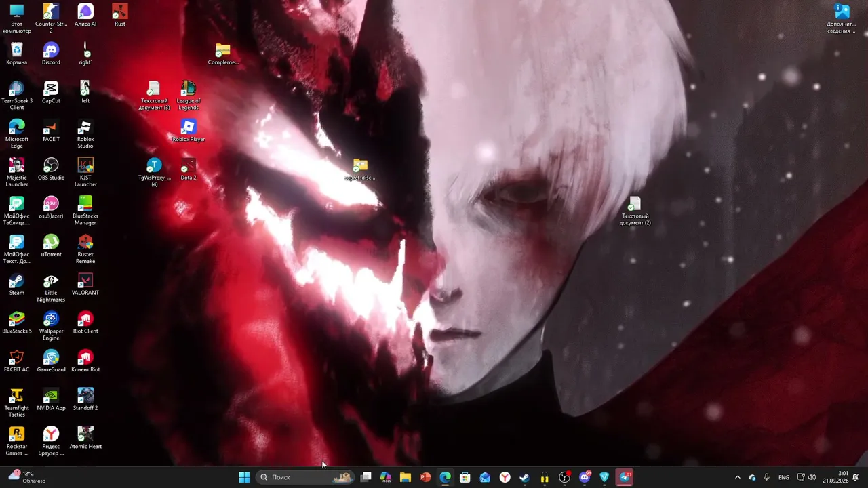This screenshot has width=868, height=488.
Task: Select the VALORANT desktop icon
Action: (x=85, y=285)
